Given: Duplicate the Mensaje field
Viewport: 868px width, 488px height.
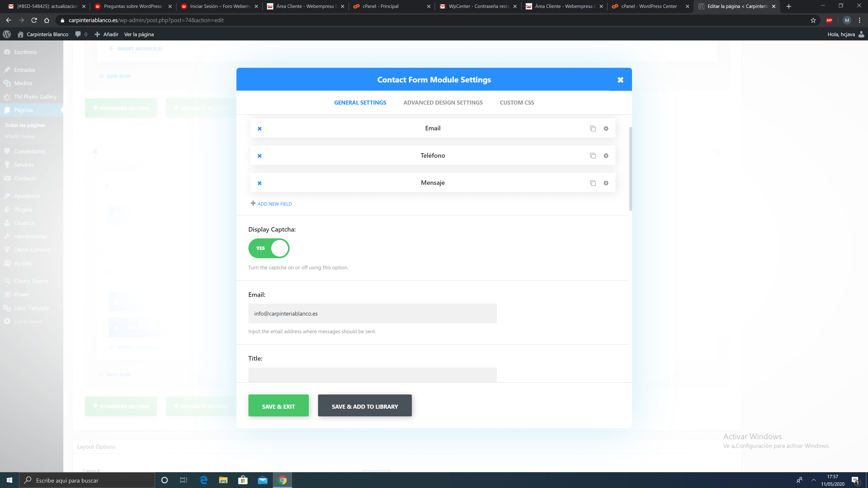Looking at the screenshot, I should tap(593, 183).
